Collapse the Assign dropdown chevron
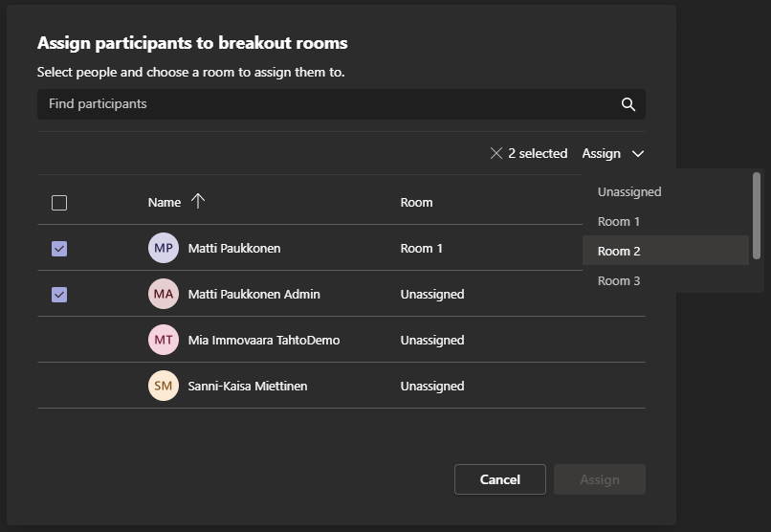This screenshot has height=532, width=771. tap(638, 153)
